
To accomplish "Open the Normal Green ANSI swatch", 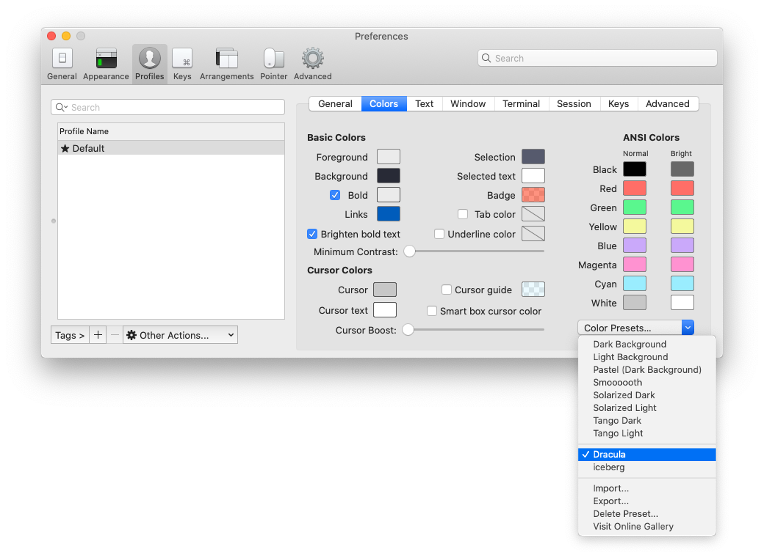I will tap(635, 207).
